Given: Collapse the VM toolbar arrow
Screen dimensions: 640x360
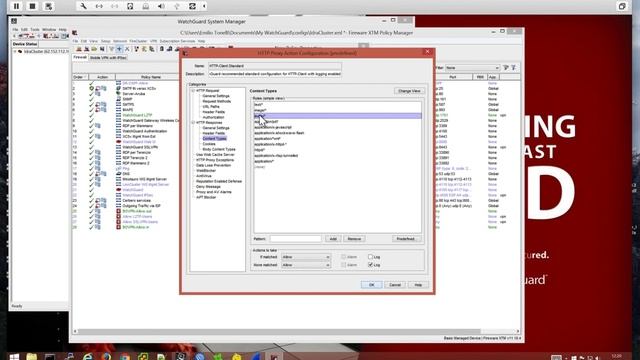Looking at the screenshot, I should pyautogui.click(x=204, y=6).
